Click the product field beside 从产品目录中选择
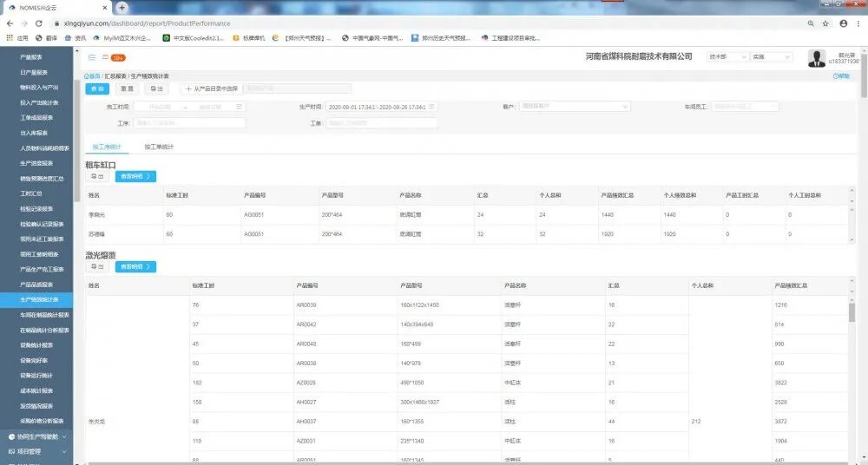This screenshot has height=465, width=868. click(x=297, y=88)
